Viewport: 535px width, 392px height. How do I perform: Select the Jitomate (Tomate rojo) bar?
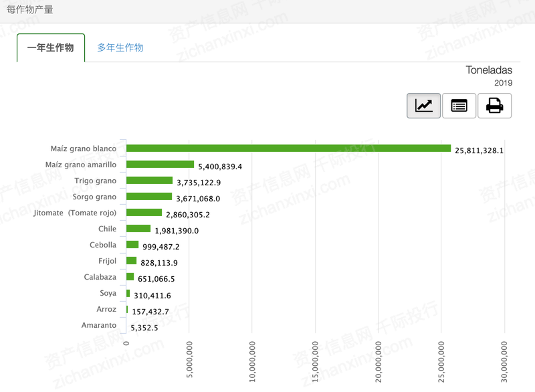144,212
